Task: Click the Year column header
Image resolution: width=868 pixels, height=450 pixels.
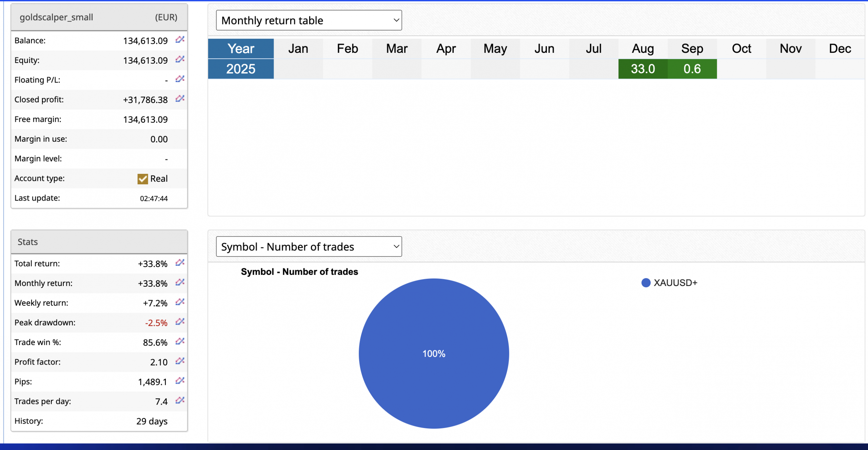Action: (x=241, y=49)
